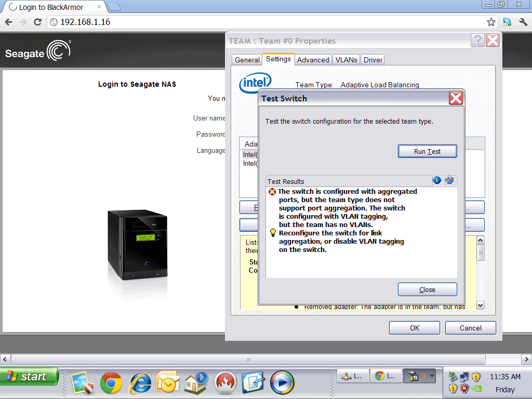Click the taskbar clock showing 11:35 AM
Screen dimensions: 532x399
click(x=505, y=377)
